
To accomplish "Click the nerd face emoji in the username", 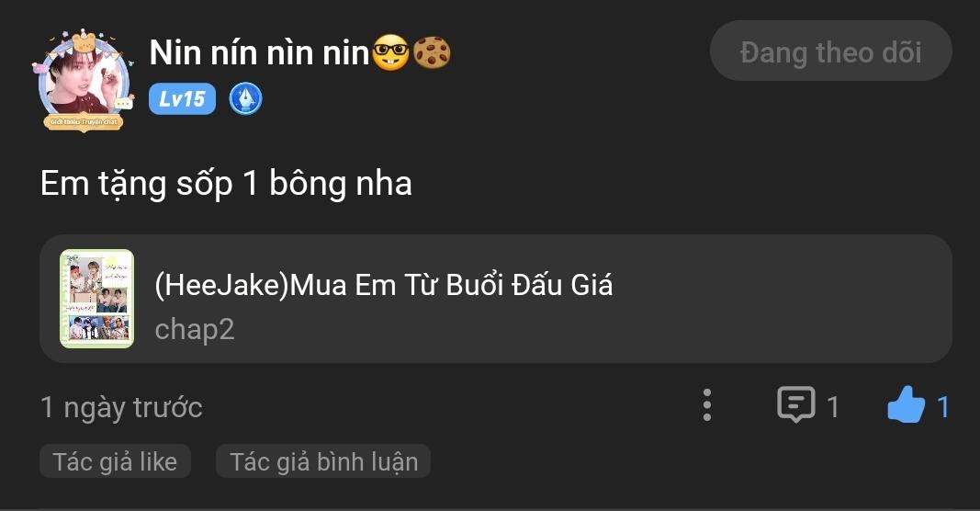I will pyautogui.click(x=389, y=53).
